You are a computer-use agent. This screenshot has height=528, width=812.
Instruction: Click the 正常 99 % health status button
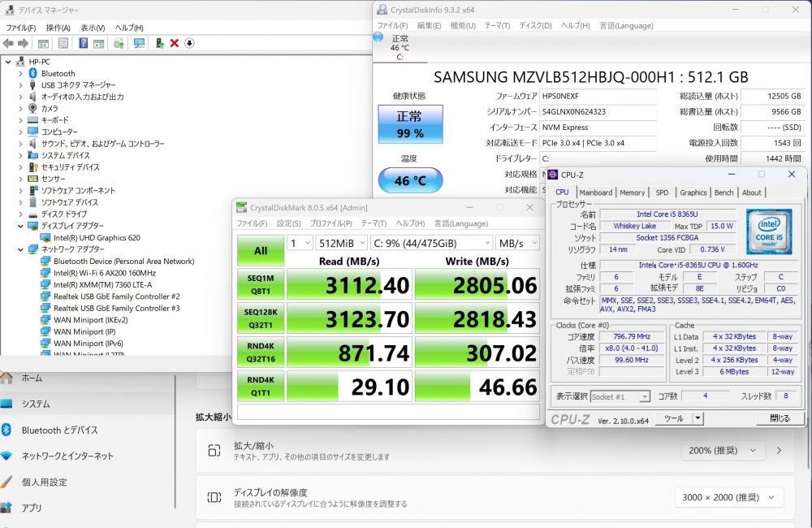(x=410, y=124)
